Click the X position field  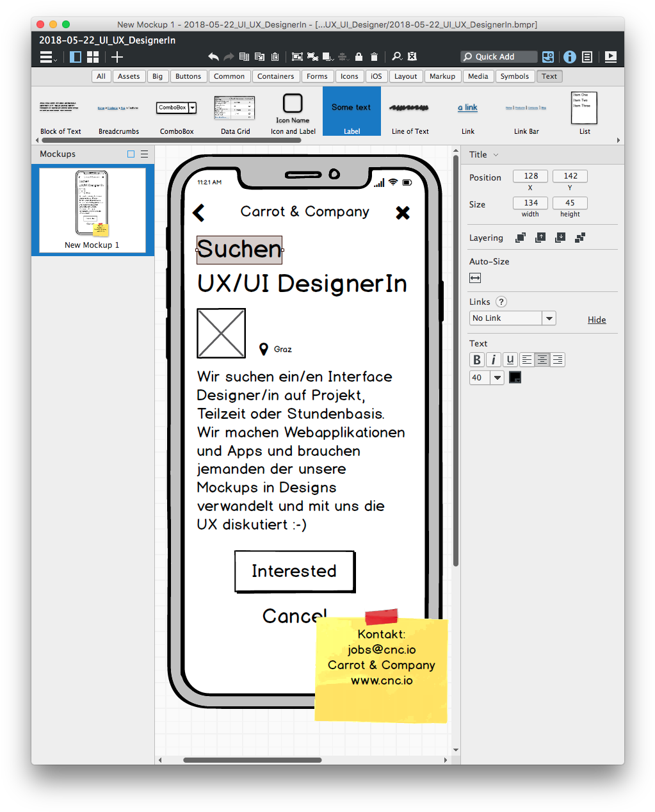530,176
